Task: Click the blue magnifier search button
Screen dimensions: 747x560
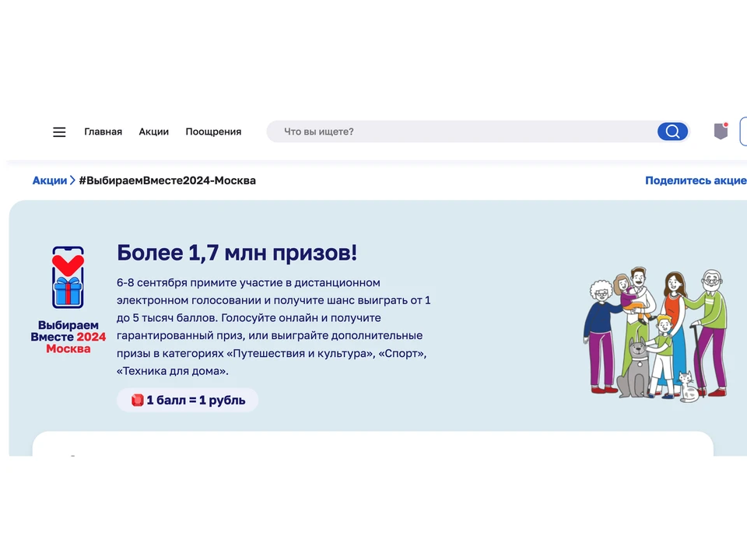Action: [672, 131]
